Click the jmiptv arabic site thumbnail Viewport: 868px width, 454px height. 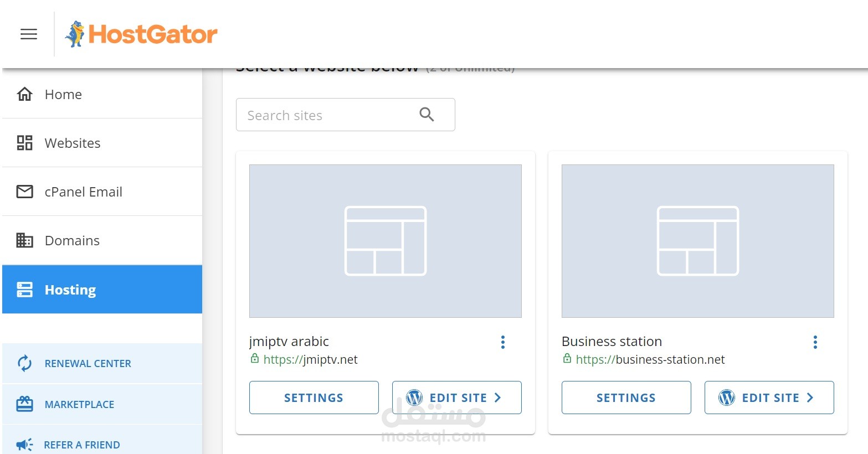click(386, 241)
